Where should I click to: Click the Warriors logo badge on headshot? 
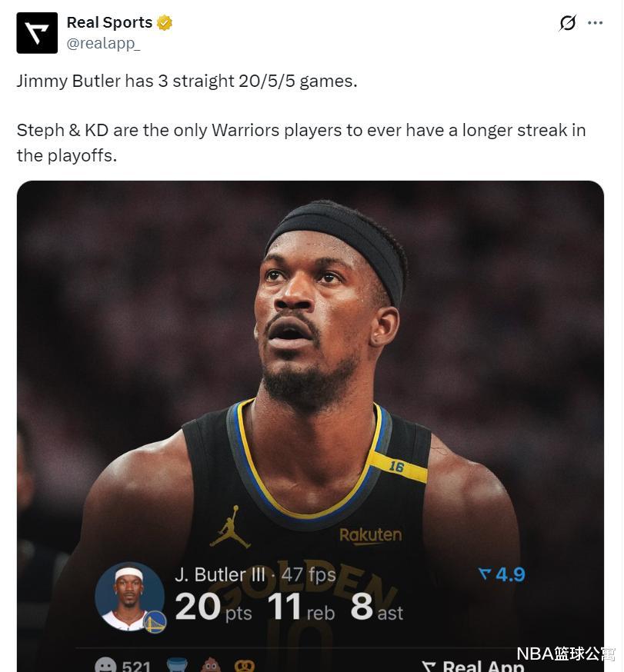click(x=155, y=622)
